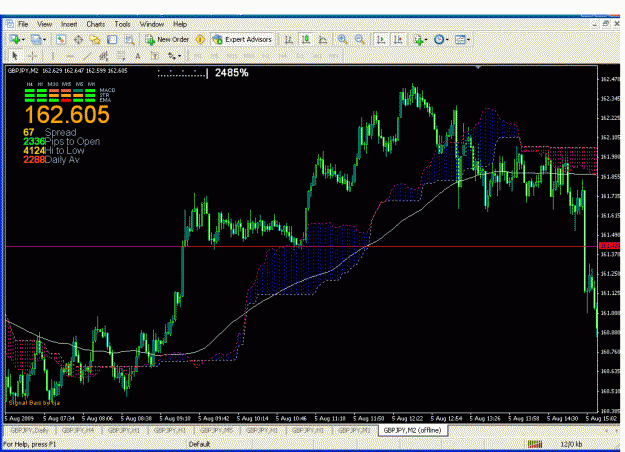Select the equidistant channel tool
The image size is (625, 452).
[x=104, y=56]
